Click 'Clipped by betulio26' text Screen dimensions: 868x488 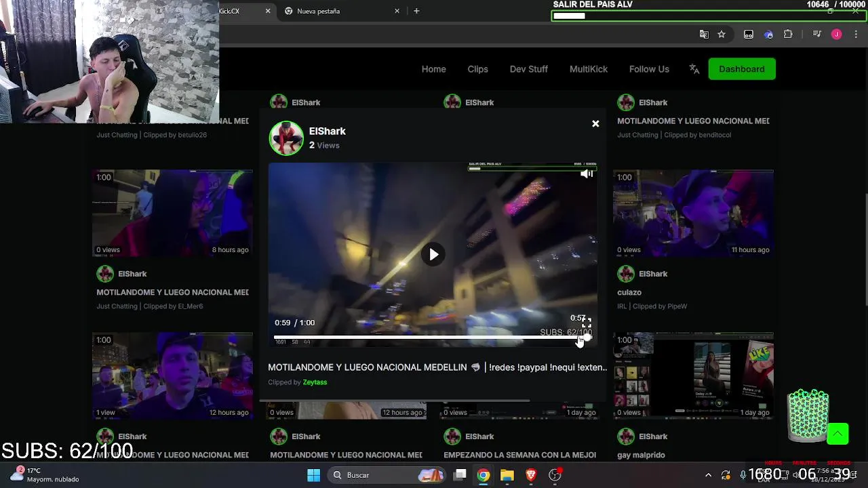click(175, 135)
